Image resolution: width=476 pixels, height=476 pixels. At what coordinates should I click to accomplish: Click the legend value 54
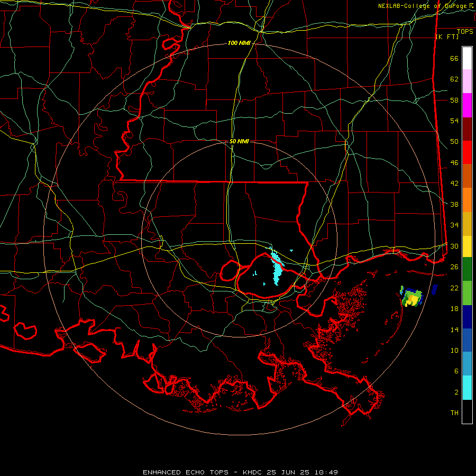454,121
